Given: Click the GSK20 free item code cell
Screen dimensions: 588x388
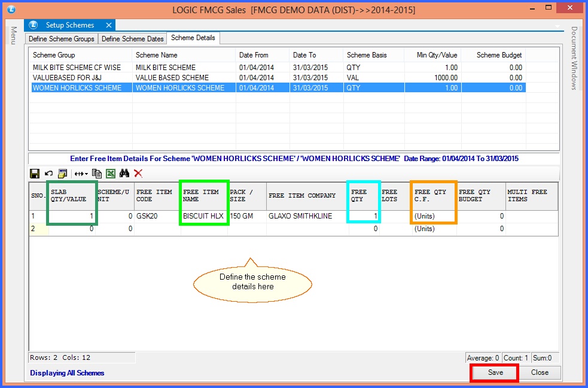Looking at the screenshot, I should pos(157,216).
